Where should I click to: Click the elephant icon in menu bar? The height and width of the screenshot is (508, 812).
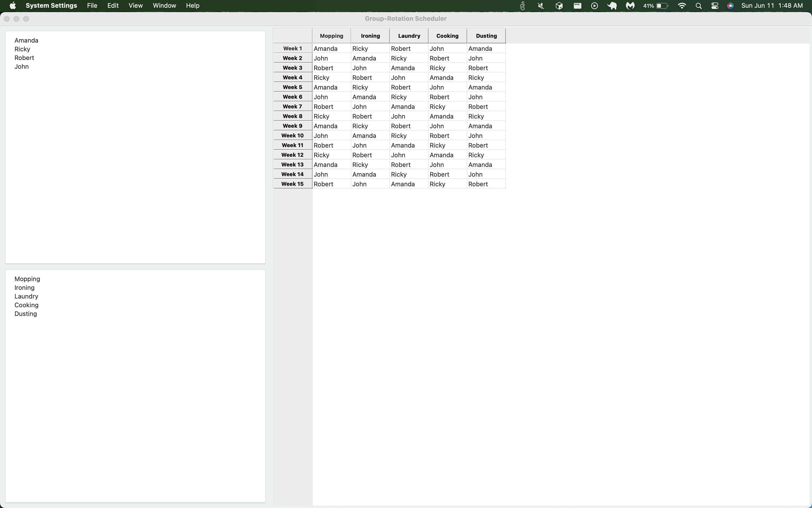click(x=612, y=6)
